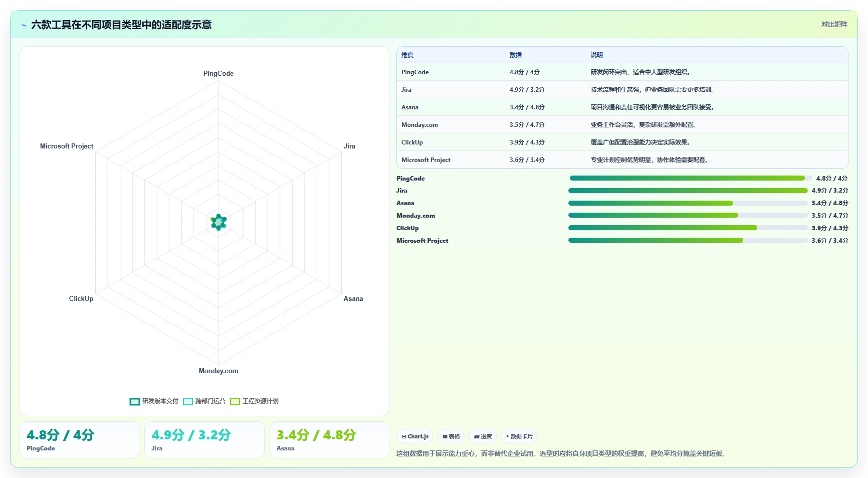Open the Asana 3.4分 / 4.8分 stat card
The height and width of the screenshot is (478, 868).
pyautogui.click(x=329, y=440)
